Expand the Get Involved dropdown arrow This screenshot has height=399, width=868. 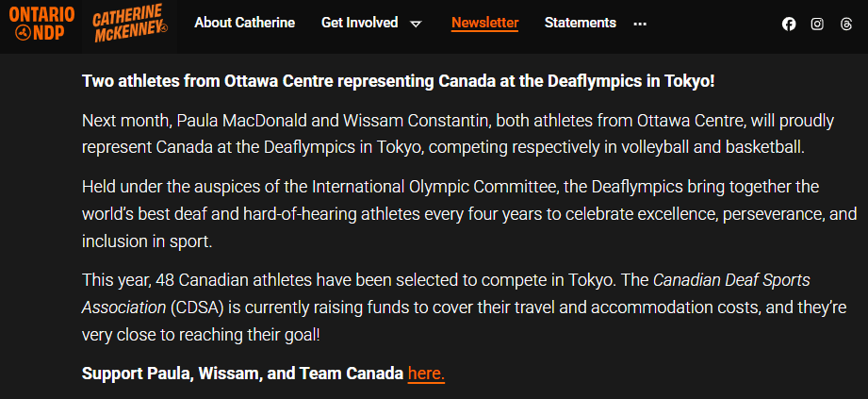point(416,24)
